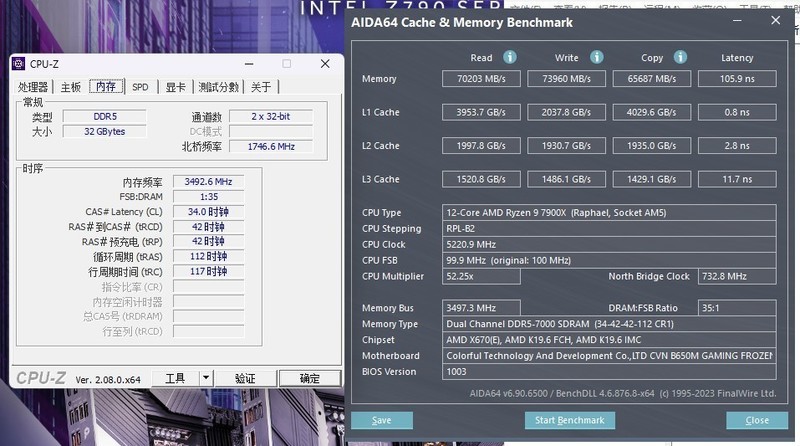Switch to the 显卡 tab in CPU-Z
Viewport: 800px width, 446px height.
click(x=176, y=87)
